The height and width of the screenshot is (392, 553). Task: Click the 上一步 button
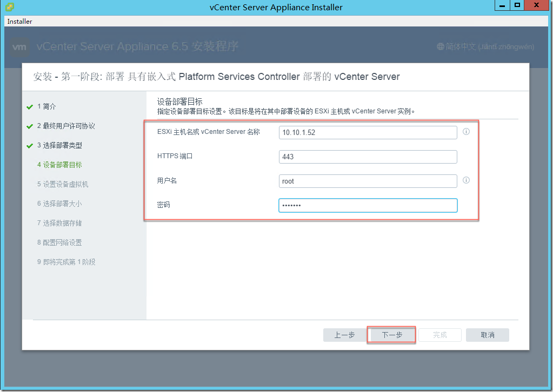(x=344, y=335)
